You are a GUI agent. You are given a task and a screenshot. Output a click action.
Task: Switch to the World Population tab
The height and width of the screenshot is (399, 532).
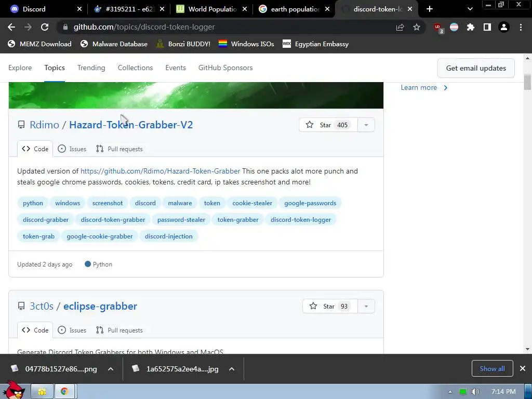coord(212,9)
